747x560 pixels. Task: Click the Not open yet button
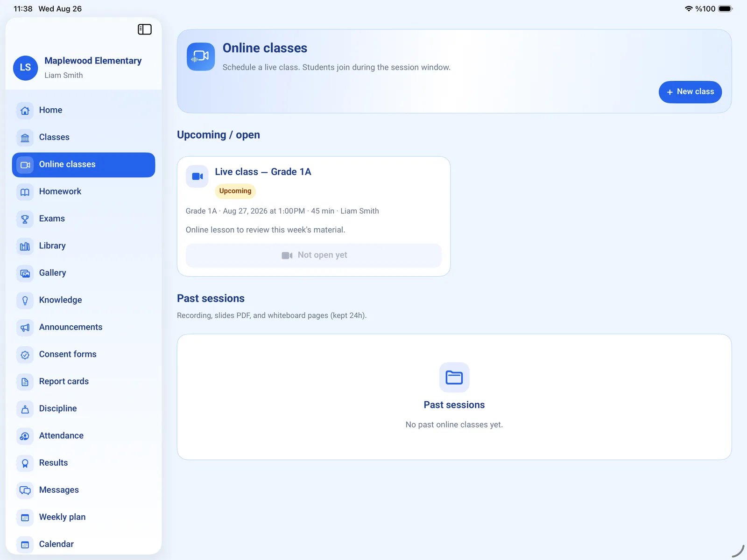click(314, 255)
